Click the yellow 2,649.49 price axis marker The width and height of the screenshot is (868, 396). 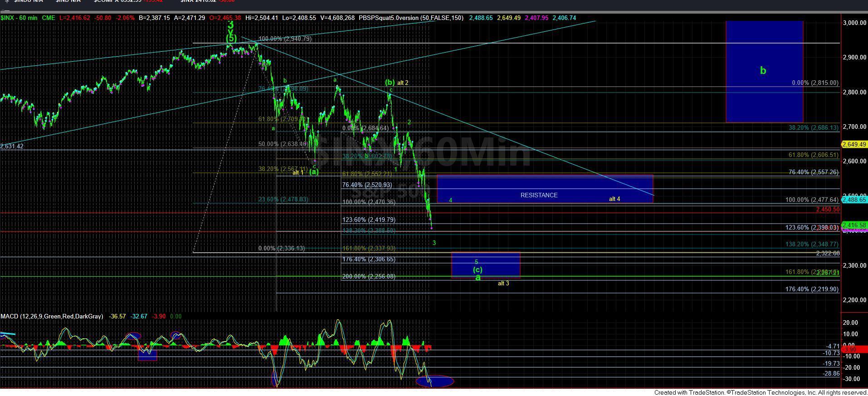[x=854, y=144]
